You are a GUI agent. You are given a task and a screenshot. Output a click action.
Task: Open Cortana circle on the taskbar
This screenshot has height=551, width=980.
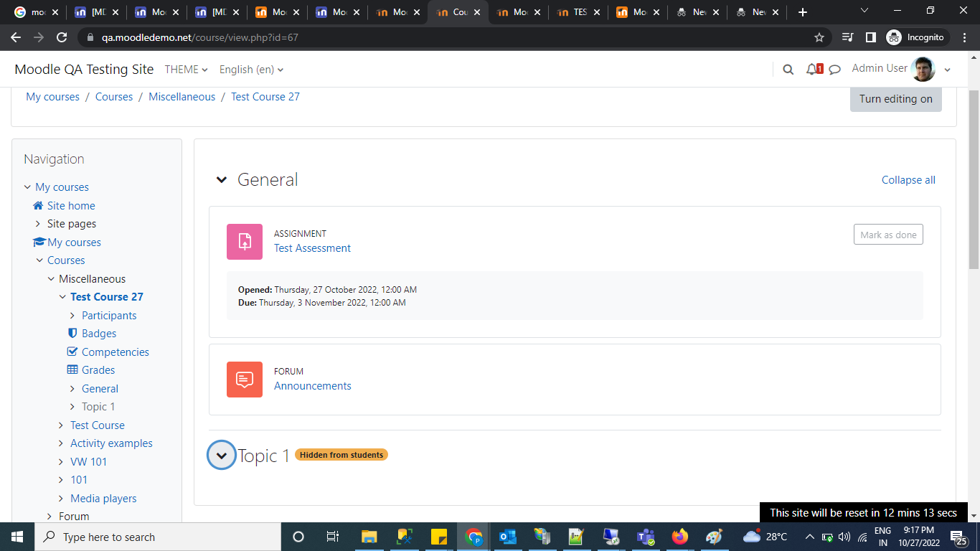pos(298,537)
